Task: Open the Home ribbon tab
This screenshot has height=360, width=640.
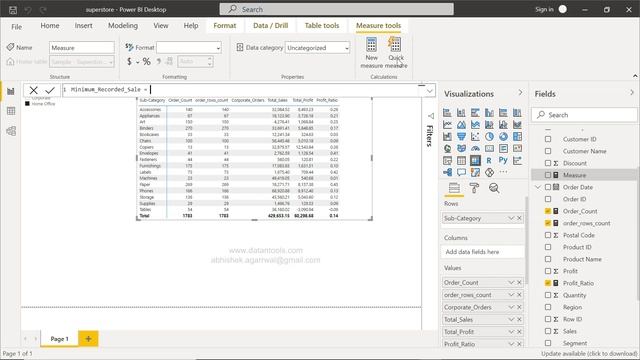Action: 50,26
